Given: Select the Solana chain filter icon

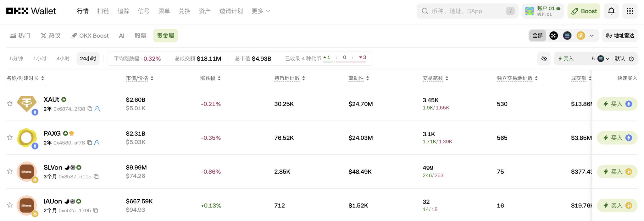Looking at the screenshot, I should tap(567, 36).
